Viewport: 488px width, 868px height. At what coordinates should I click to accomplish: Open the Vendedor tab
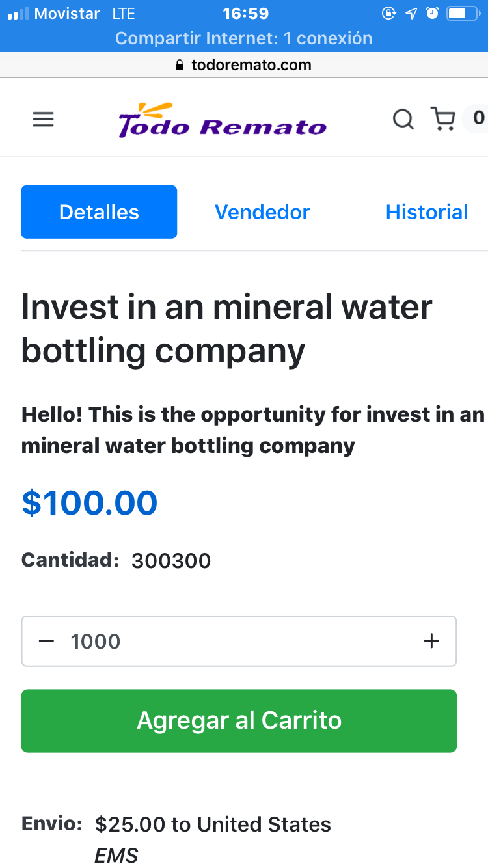point(262,212)
